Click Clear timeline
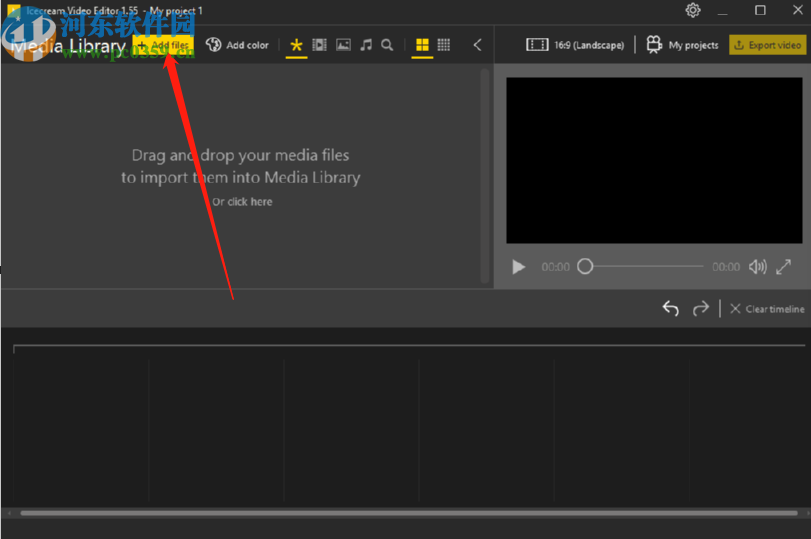 pyautogui.click(x=768, y=309)
